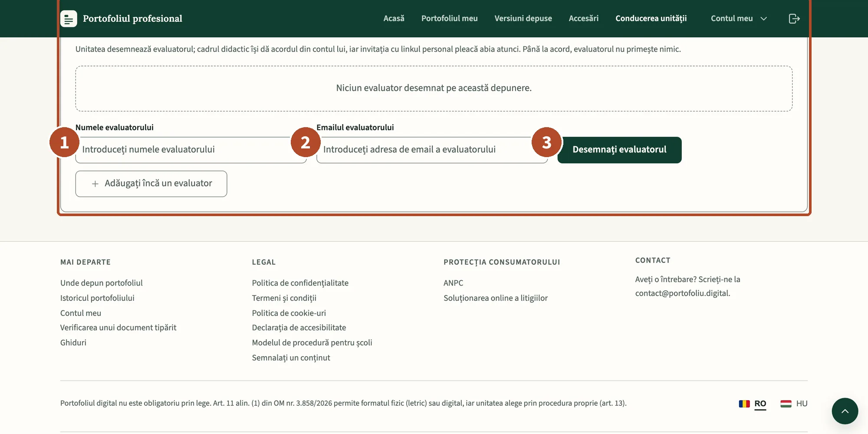Focus the Numele evaluatorului input field

click(x=191, y=150)
